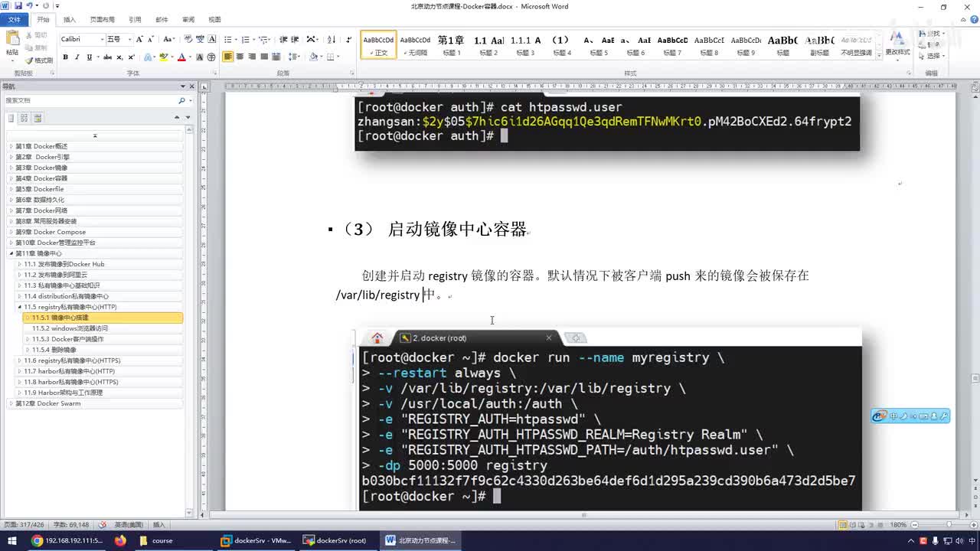The image size is (980, 551).
Task: Click the Text Effects icon
Action: point(149,57)
